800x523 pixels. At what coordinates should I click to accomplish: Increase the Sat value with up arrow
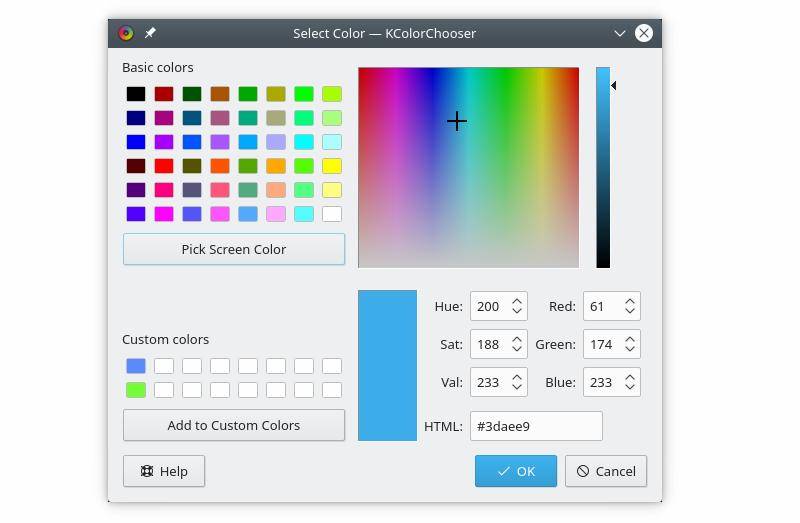(x=517, y=340)
